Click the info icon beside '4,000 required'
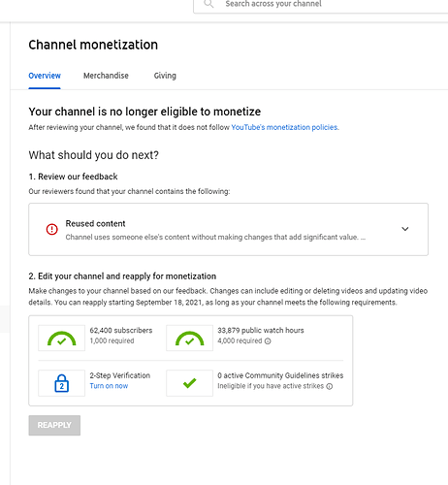Image resolution: width=448 pixels, height=485 pixels. (x=268, y=341)
